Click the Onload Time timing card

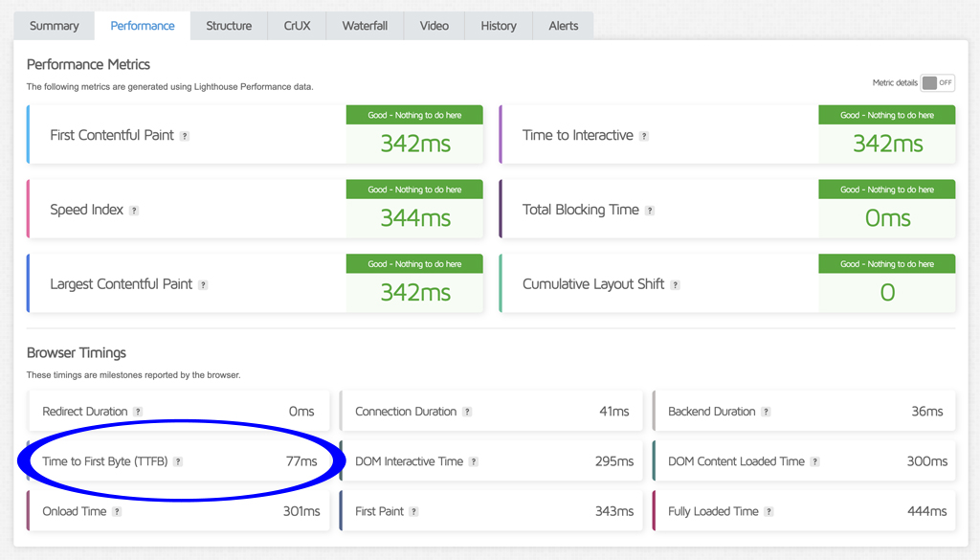[179, 511]
